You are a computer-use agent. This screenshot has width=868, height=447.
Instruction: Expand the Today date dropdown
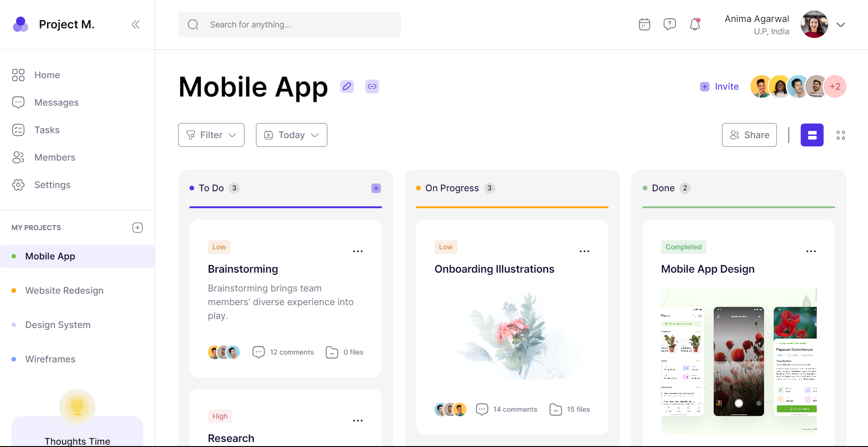(x=292, y=135)
